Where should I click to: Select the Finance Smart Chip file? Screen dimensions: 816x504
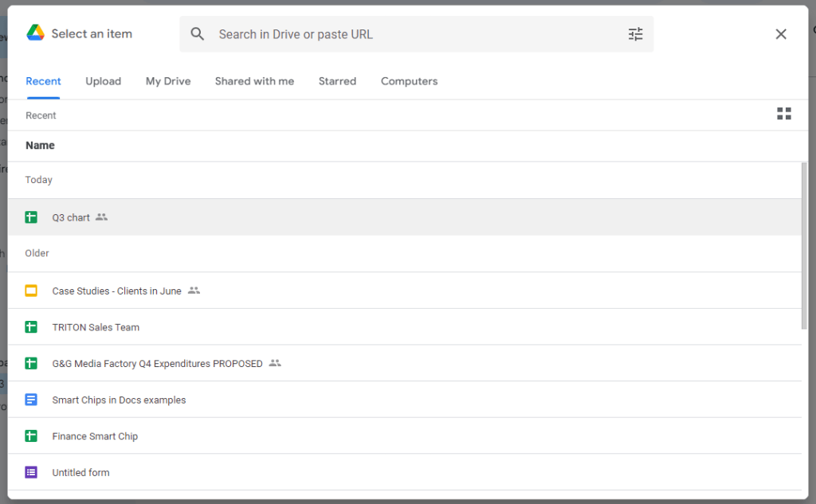coord(404,436)
